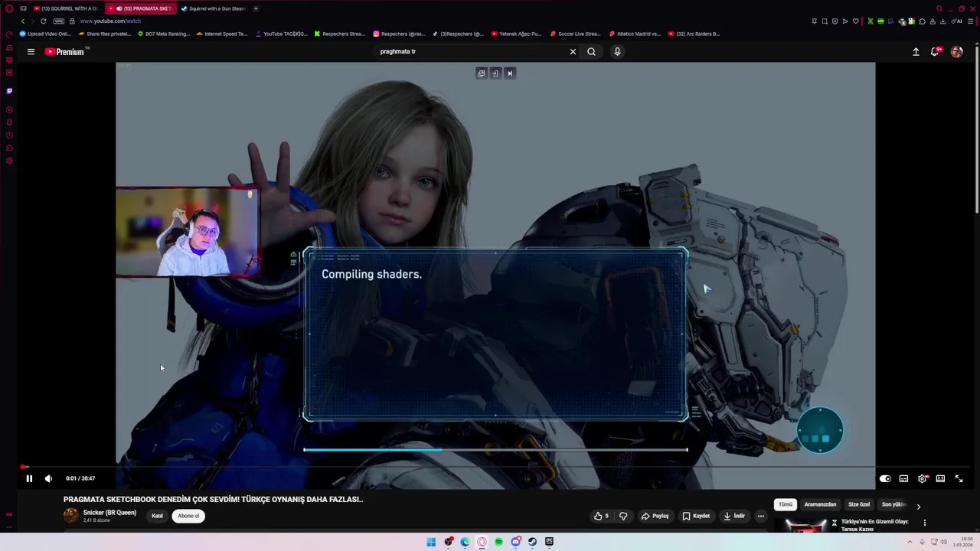The image size is (980, 551).
Task: Save the video with Kaydet
Action: point(696,516)
